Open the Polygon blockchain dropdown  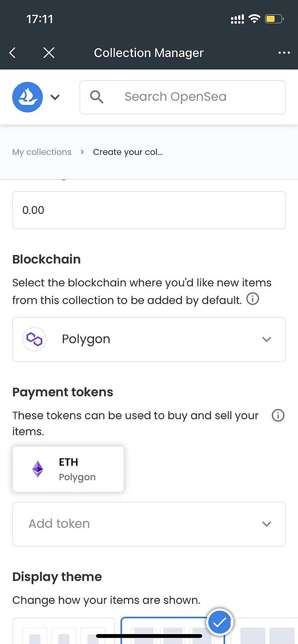(x=149, y=339)
